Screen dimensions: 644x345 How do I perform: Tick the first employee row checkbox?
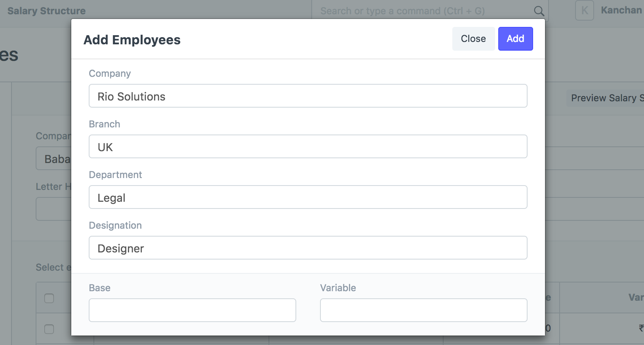click(49, 329)
